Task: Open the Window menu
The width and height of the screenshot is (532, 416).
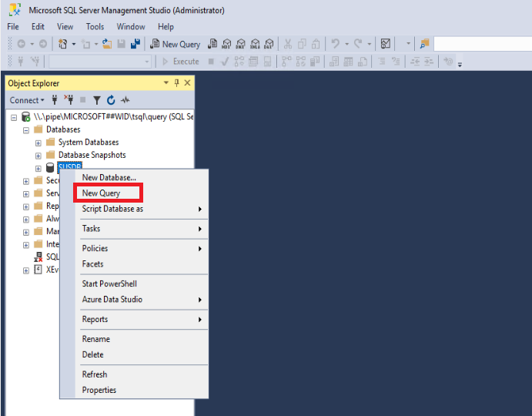Action: tap(131, 26)
